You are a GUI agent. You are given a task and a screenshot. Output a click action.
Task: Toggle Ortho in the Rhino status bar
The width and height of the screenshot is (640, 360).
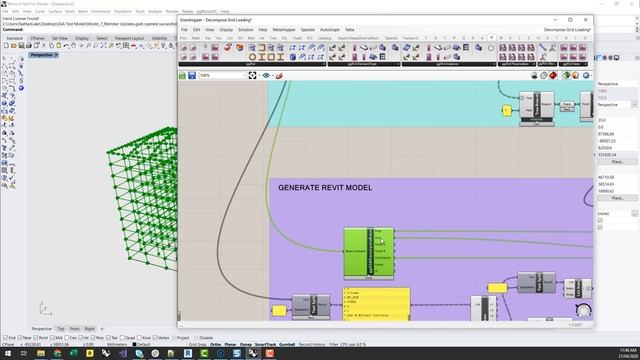tap(216, 344)
